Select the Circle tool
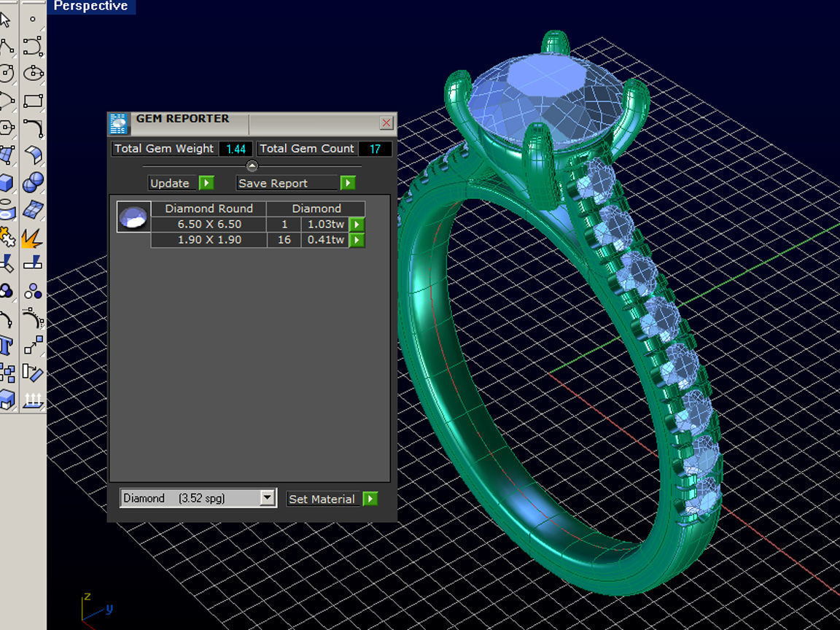Screen dimensions: 840x630 (x=7, y=74)
